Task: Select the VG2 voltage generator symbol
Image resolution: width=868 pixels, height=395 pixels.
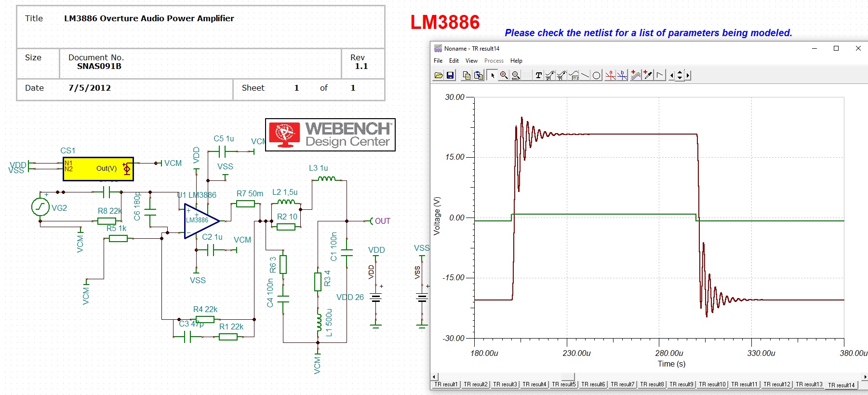Action: pos(40,207)
